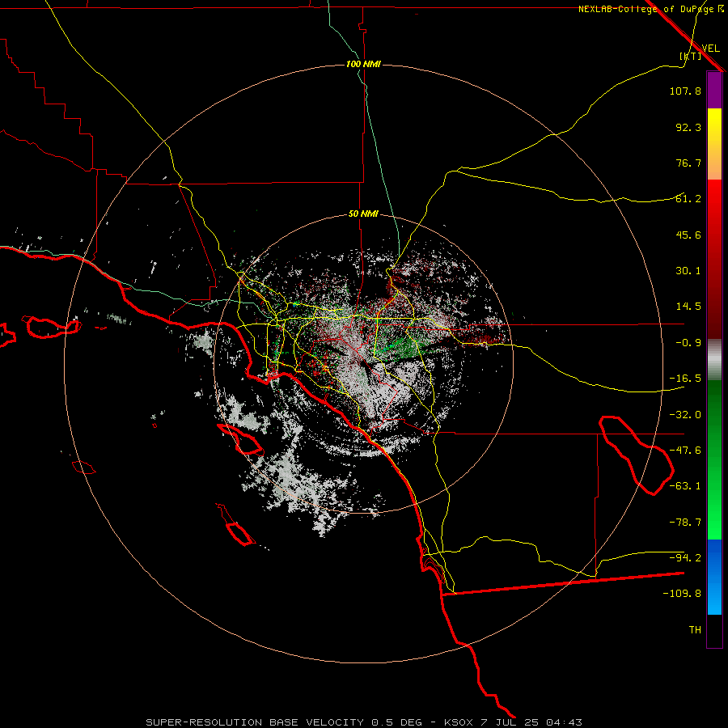Click the 100 NMI range ring label

pos(363,64)
